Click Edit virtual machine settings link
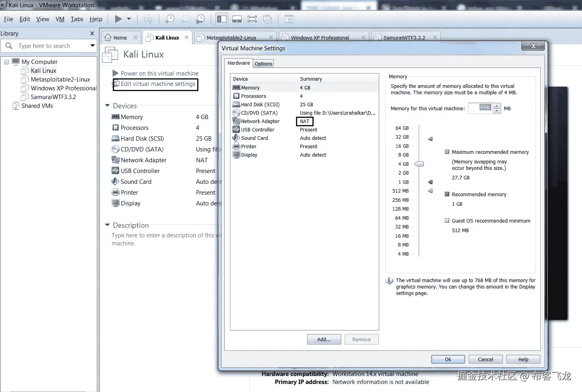Screen dimensions: 582x392 click(158, 84)
